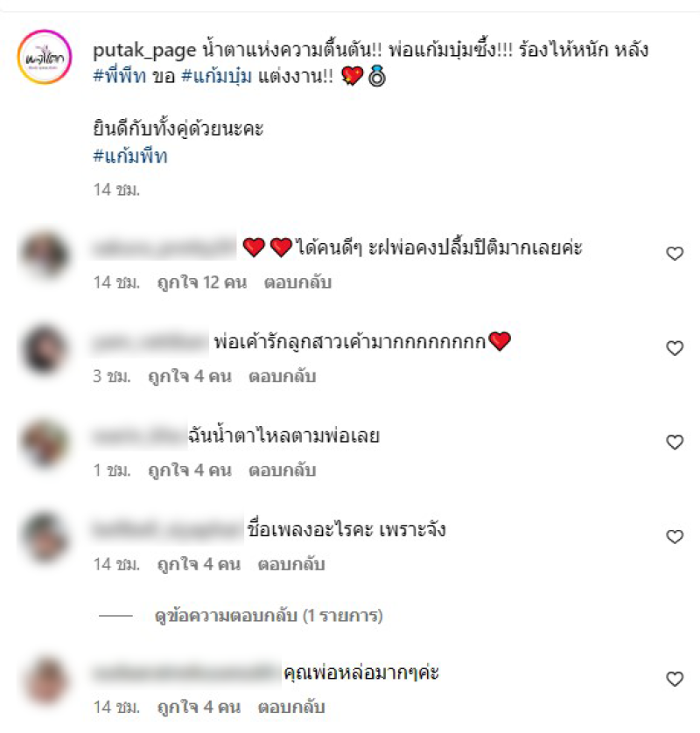Reply to the comment ฉันน้ำตาไหลตามพ่อเลย
This screenshot has height=733, width=700.
(282, 471)
